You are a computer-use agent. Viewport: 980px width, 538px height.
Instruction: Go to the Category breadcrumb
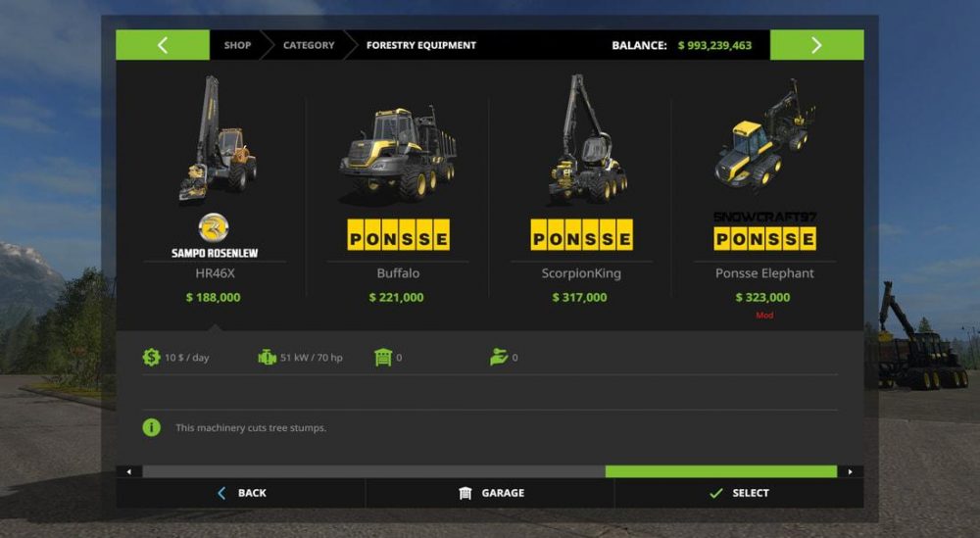(x=309, y=45)
